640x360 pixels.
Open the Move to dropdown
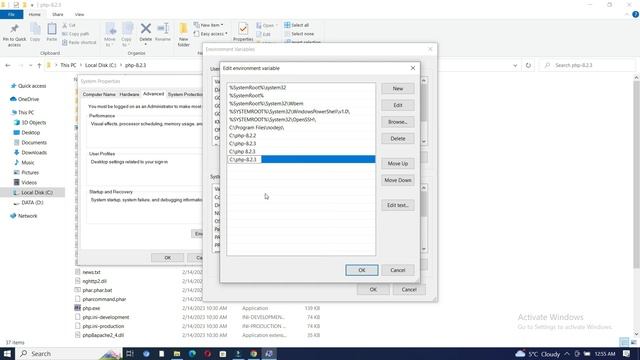(x=110, y=34)
